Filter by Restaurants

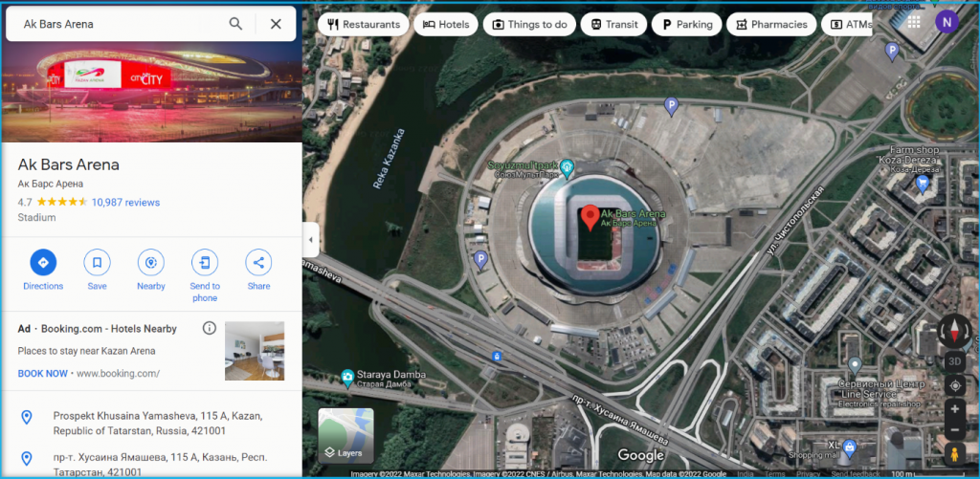[x=363, y=24]
